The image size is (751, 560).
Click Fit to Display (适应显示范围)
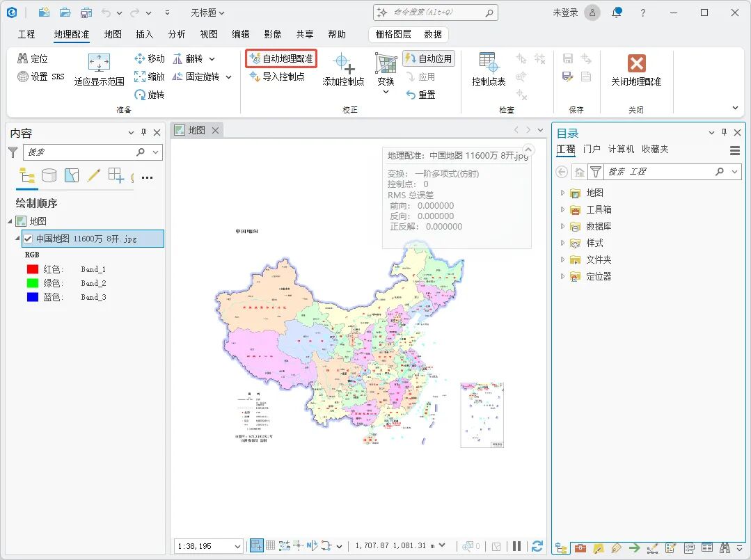(x=99, y=70)
